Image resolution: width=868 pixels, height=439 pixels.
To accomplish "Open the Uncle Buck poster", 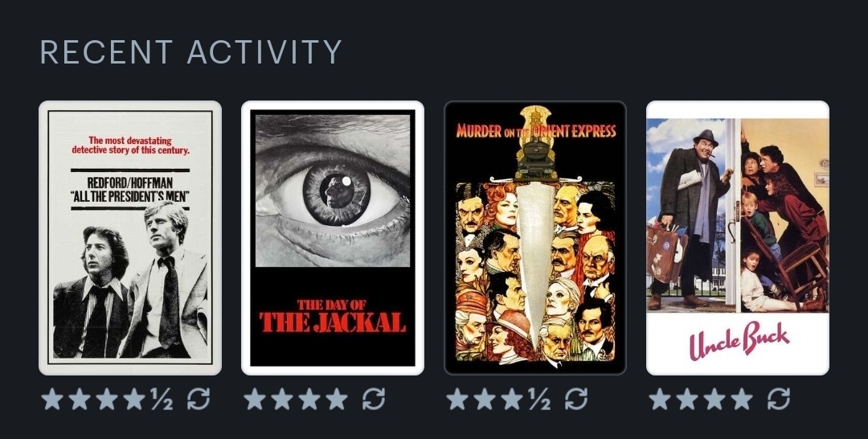I will tap(738, 238).
